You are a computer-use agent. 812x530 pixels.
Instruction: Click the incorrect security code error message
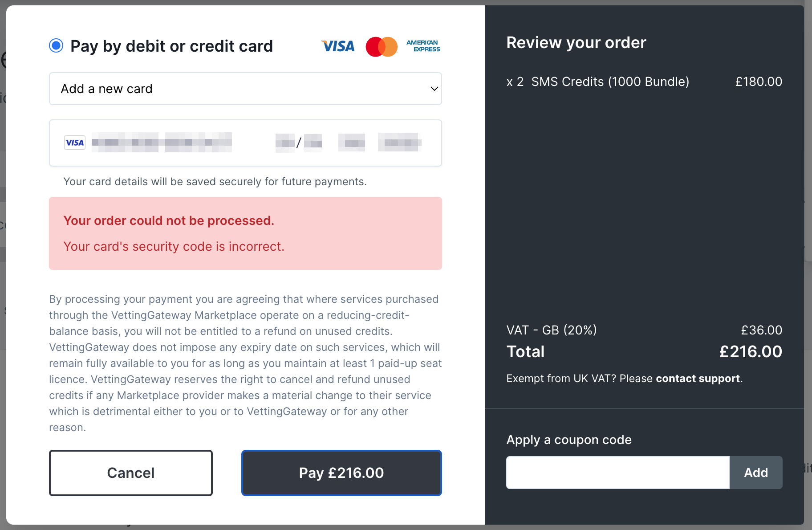click(x=174, y=247)
